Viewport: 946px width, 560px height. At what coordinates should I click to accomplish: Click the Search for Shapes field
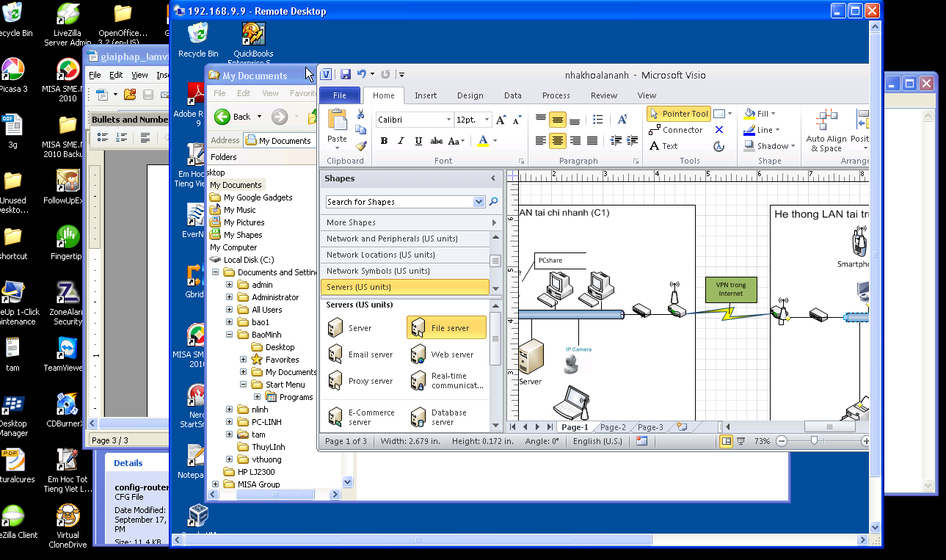tap(401, 202)
